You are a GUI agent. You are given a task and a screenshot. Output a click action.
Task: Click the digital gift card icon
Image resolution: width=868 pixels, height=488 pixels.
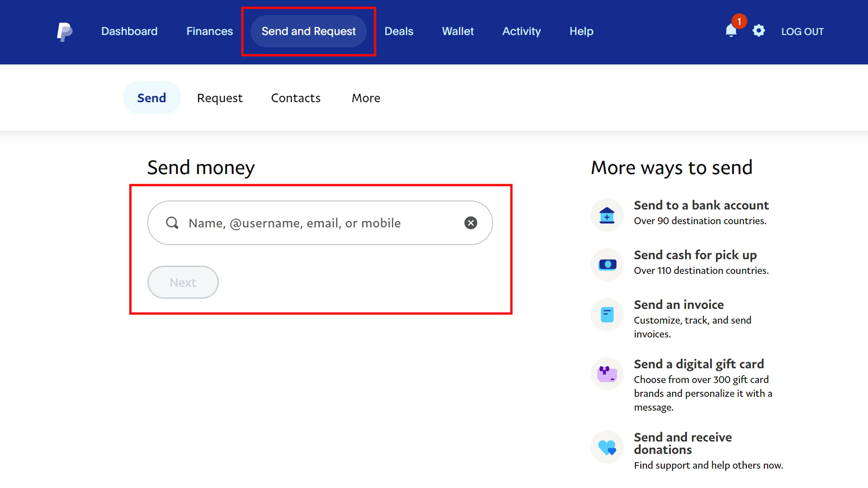607,374
